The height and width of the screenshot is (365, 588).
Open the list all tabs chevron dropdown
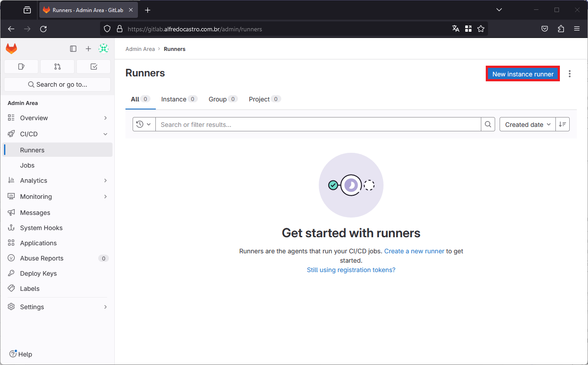(499, 10)
